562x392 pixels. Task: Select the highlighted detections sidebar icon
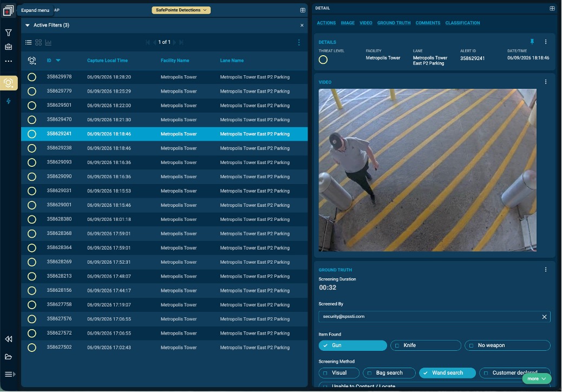[x=9, y=83]
